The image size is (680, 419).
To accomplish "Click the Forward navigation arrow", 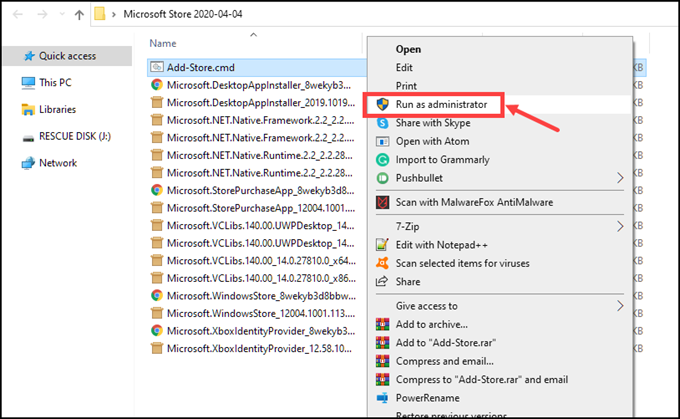I will coord(42,14).
